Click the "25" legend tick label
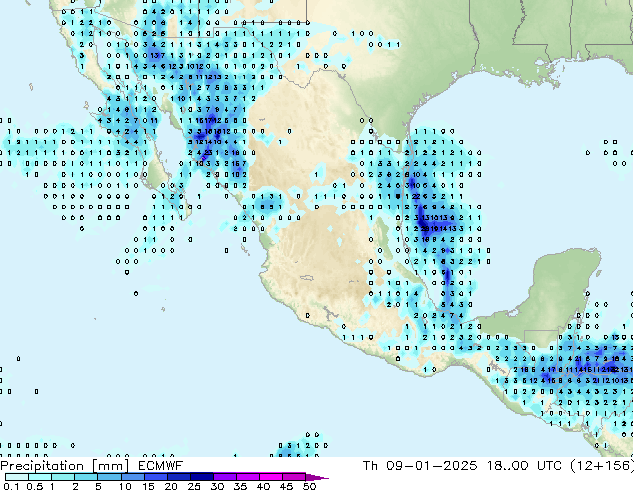This screenshot has width=634, height=490. pyautogui.click(x=194, y=486)
